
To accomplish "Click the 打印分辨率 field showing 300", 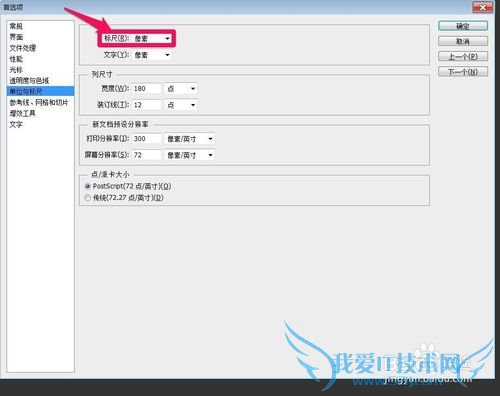I will tap(146, 139).
